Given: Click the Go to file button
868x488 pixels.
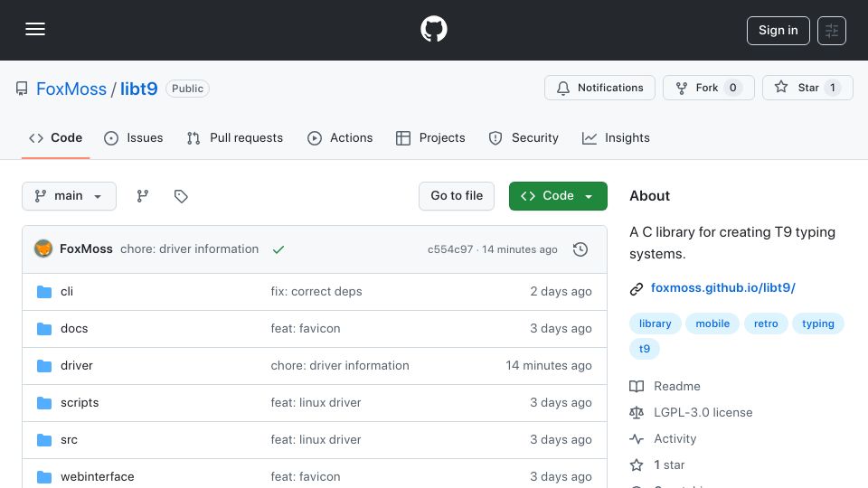Looking at the screenshot, I should coord(457,196).
